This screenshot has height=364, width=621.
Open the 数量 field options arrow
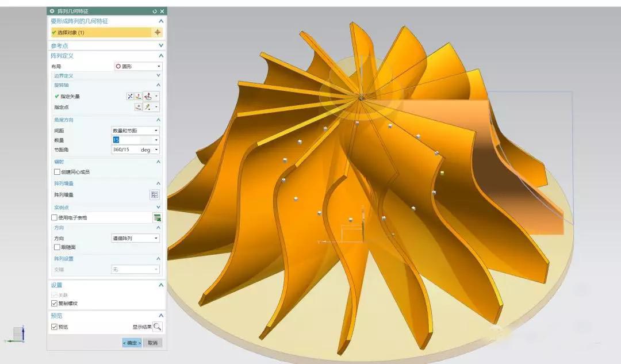pyautogui.click(x=156, y=140)
